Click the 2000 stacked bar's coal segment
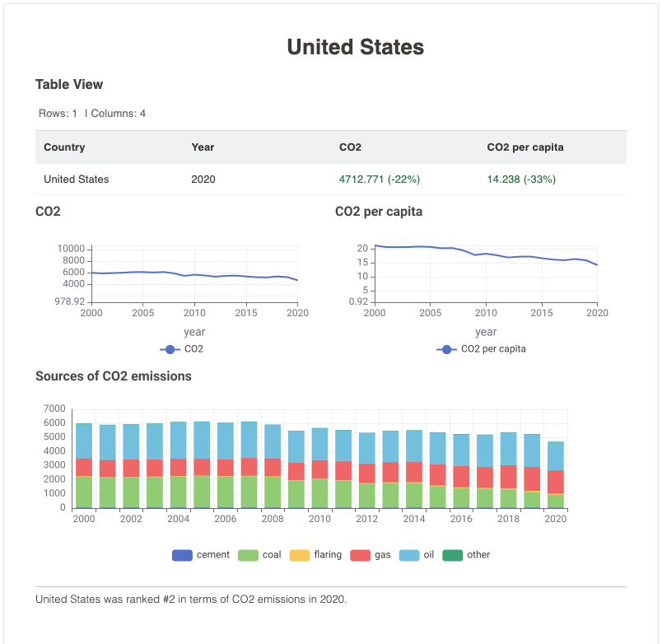 tap(84, 492)
